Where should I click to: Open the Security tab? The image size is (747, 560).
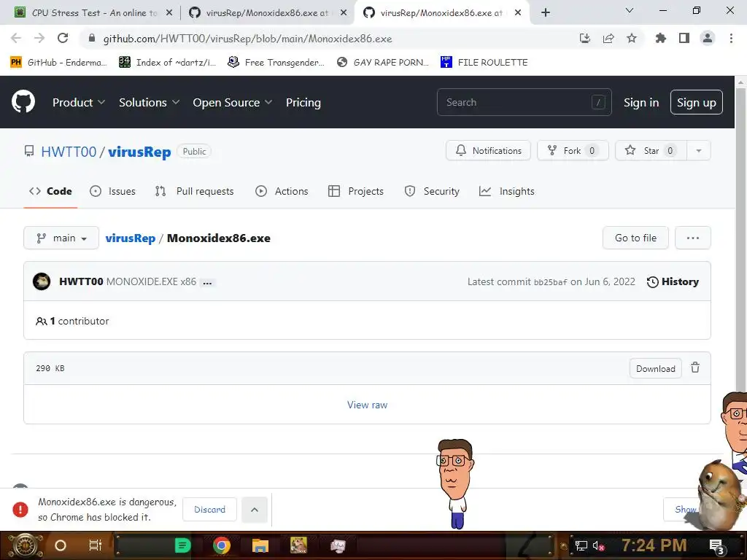click(x=432, y=191)
